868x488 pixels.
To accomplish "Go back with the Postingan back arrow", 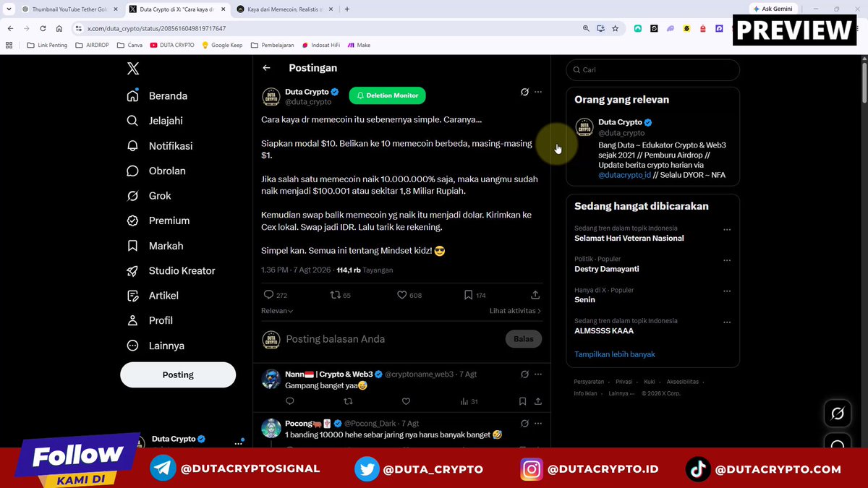I will point(266,68).
